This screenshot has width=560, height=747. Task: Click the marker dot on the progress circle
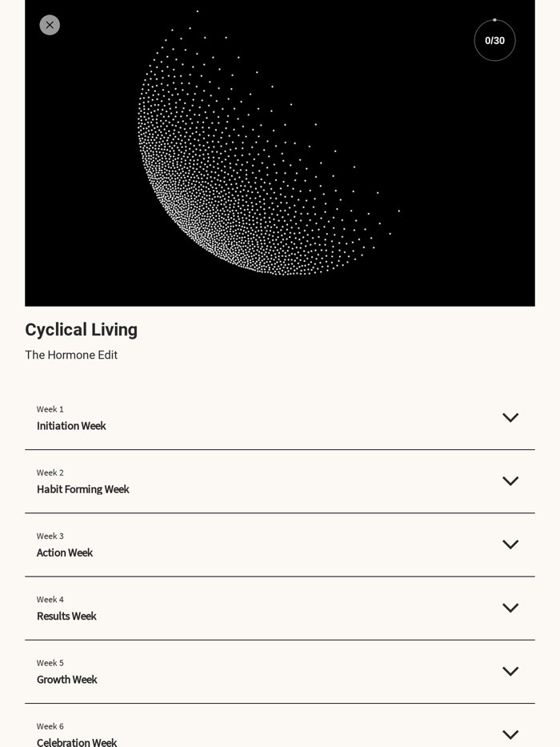coord(494,19)
